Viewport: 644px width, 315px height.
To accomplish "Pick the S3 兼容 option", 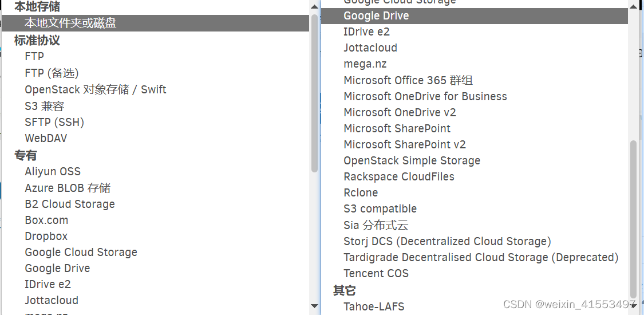I will [x=44, y=106].
